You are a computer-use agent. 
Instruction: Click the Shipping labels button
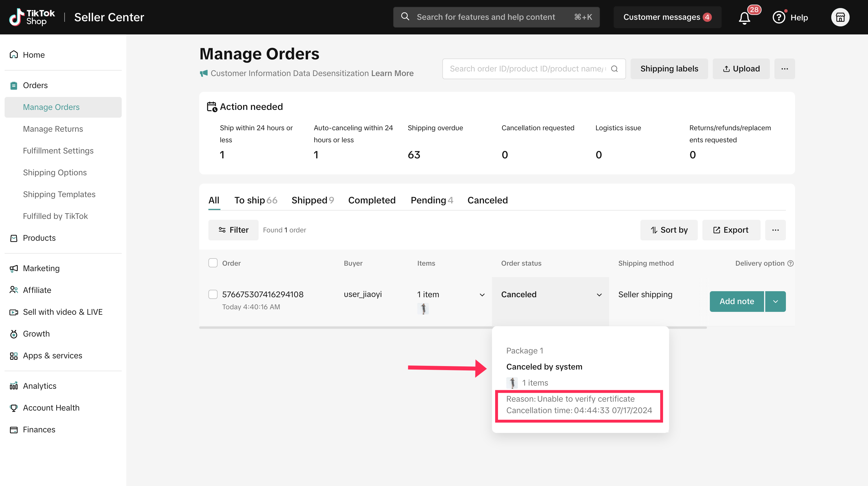point(669,69)
